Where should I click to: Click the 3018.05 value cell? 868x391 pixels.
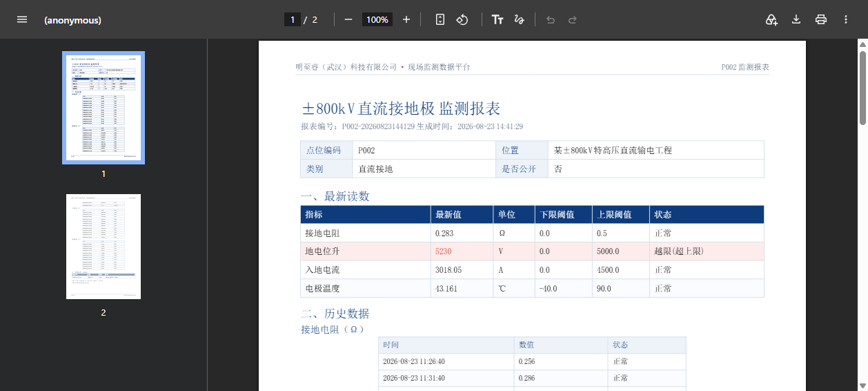(461, 270)
